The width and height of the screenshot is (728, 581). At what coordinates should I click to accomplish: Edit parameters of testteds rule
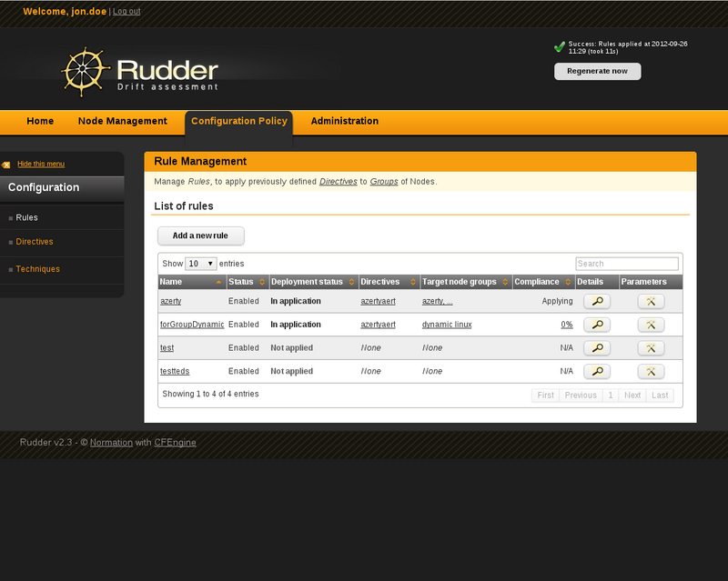651,371
